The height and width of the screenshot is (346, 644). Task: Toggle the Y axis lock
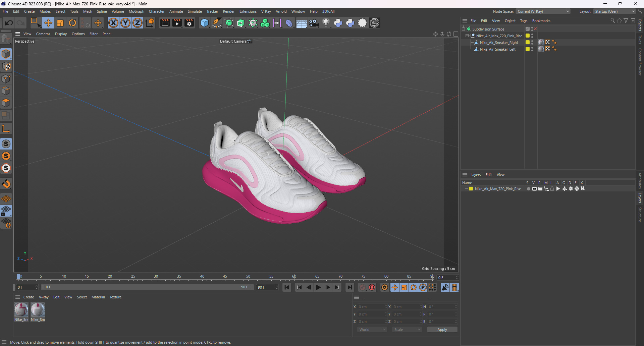125,23
